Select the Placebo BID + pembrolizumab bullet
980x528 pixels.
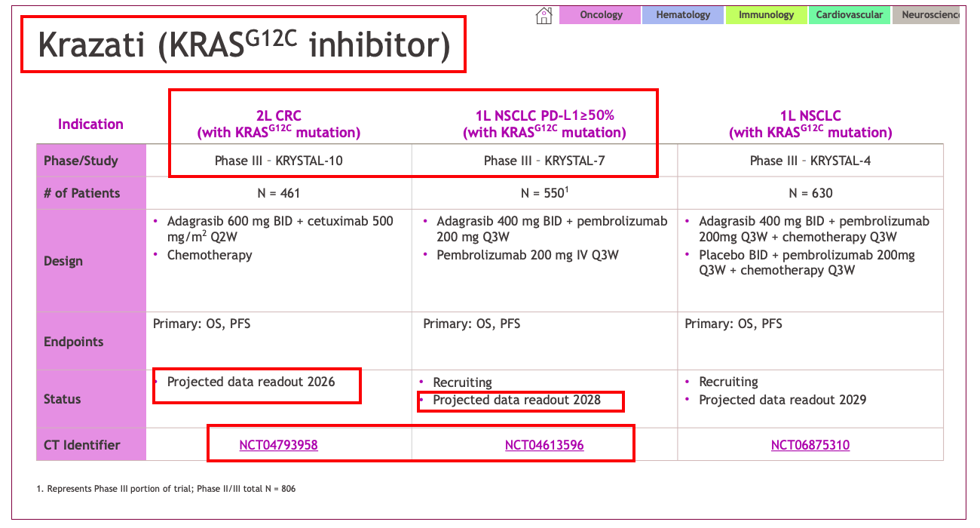807,262
